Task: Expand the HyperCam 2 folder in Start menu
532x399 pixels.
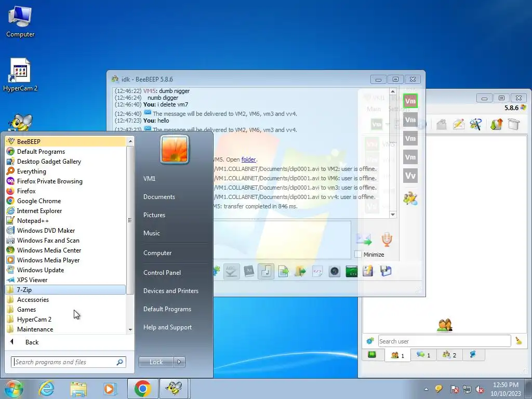Action: point(65,320)
